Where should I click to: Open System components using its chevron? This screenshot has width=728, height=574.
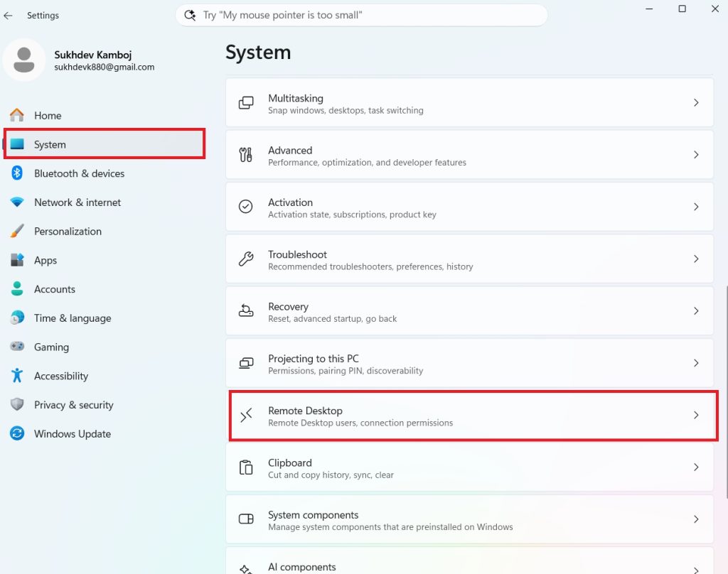click(x=696, y=519)
